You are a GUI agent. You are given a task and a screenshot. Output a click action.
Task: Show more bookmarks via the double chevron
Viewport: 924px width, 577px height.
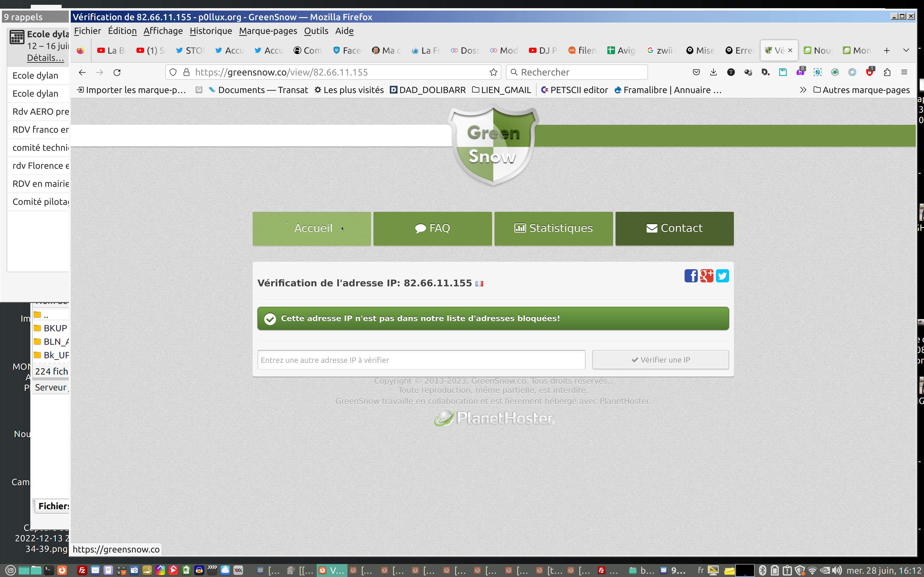pyautogui.click(x=803, y=90)
